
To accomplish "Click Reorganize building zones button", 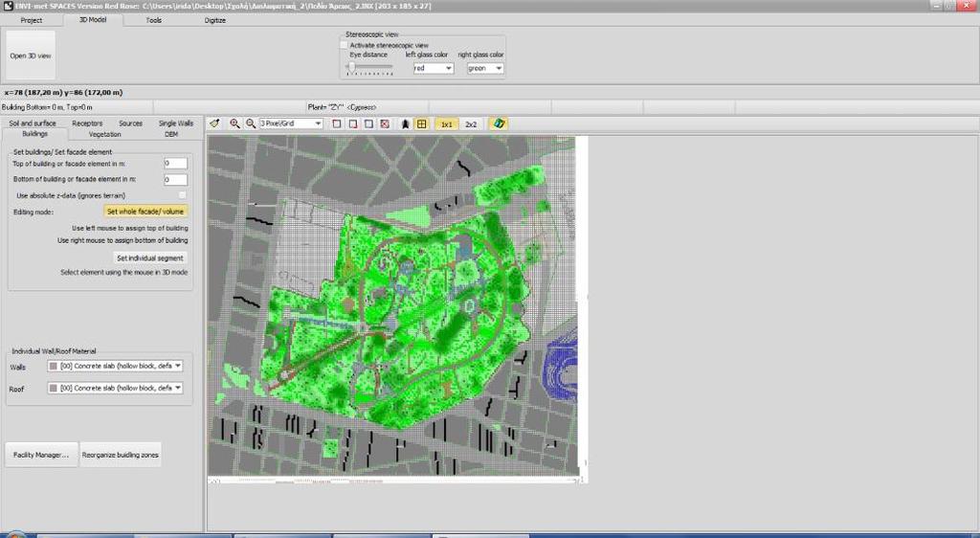I will point(120,455).
